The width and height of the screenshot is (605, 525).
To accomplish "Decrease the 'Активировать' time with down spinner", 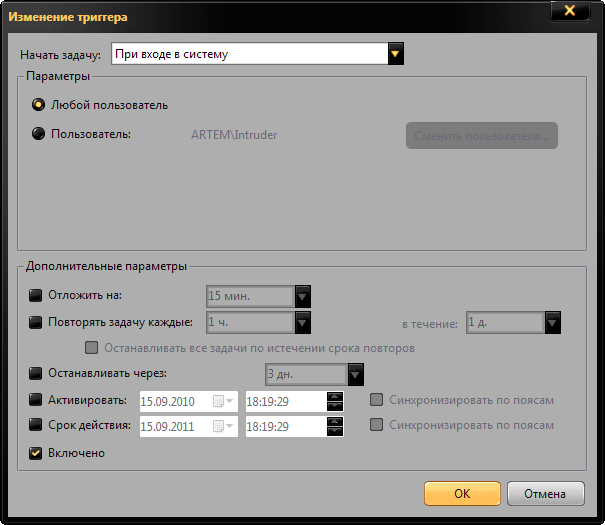I will click(x=335, y=406).
